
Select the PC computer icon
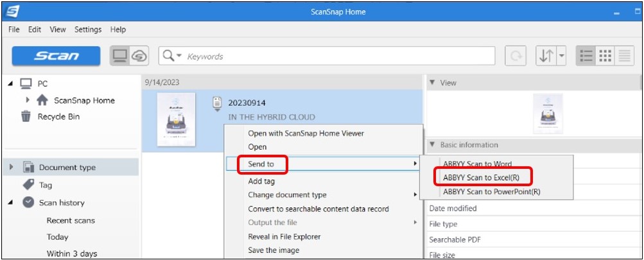click(x=26, y=83)
